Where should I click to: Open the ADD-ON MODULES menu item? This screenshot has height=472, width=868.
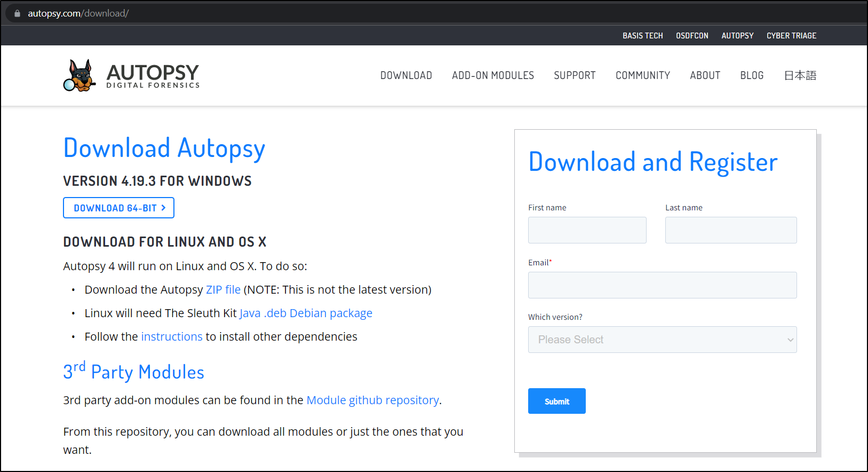493,75
